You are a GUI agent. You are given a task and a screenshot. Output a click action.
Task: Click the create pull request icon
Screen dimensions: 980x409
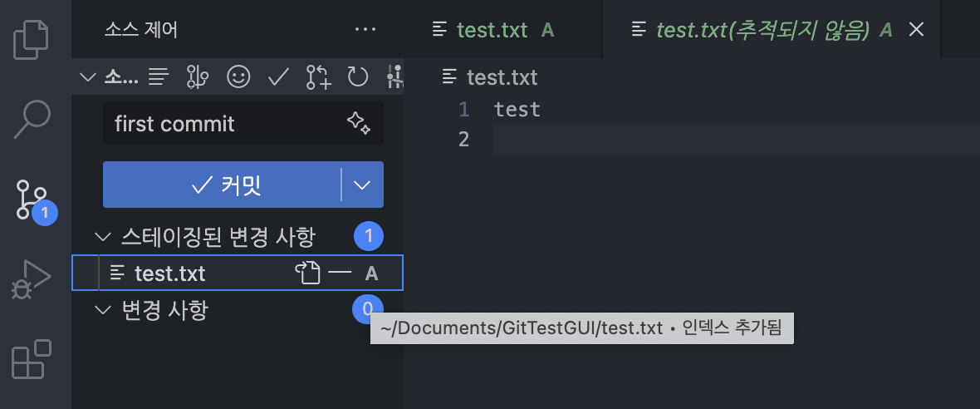point(318,77)
